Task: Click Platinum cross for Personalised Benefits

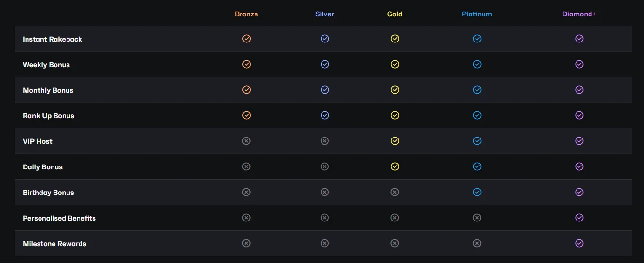Action: tap(477, 218)
